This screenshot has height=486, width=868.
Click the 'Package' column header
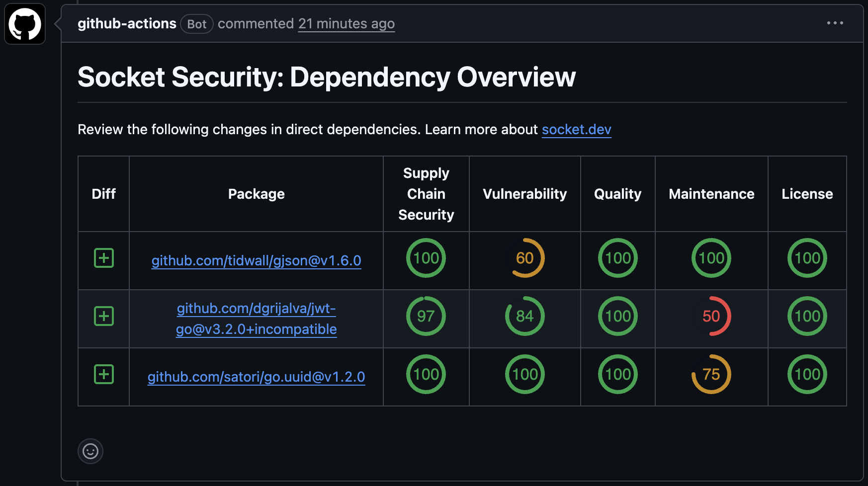pos(256,194)
